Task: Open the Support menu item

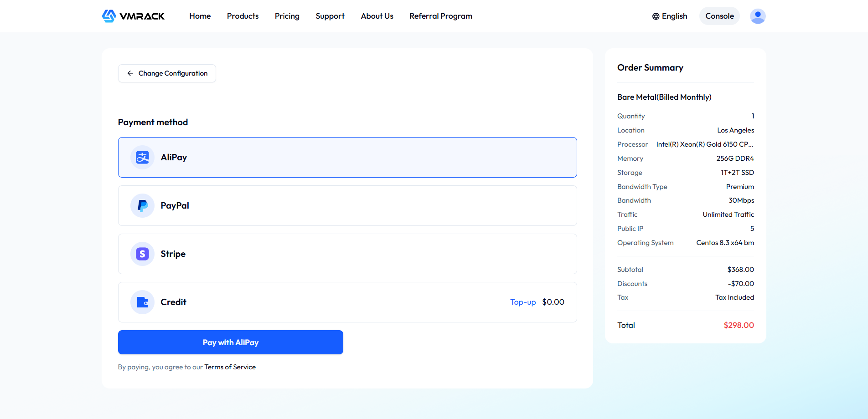Action: [330, 16]
